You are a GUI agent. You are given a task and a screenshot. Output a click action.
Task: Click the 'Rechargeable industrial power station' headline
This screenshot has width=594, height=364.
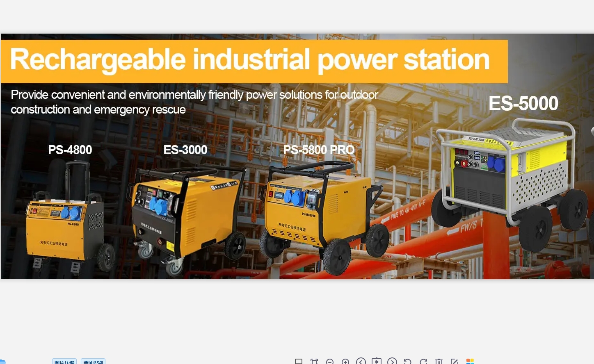250,60
